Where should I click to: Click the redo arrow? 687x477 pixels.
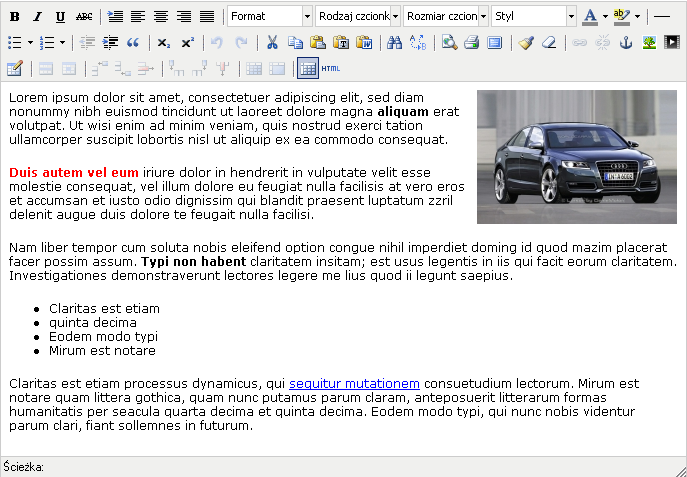pos(241,43)
